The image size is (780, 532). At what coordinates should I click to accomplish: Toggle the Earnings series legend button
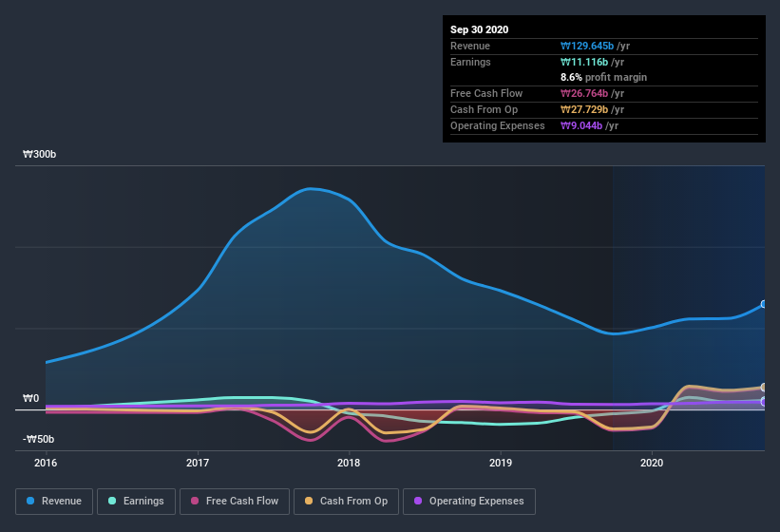pyautogui.click(x=136, y=502)
